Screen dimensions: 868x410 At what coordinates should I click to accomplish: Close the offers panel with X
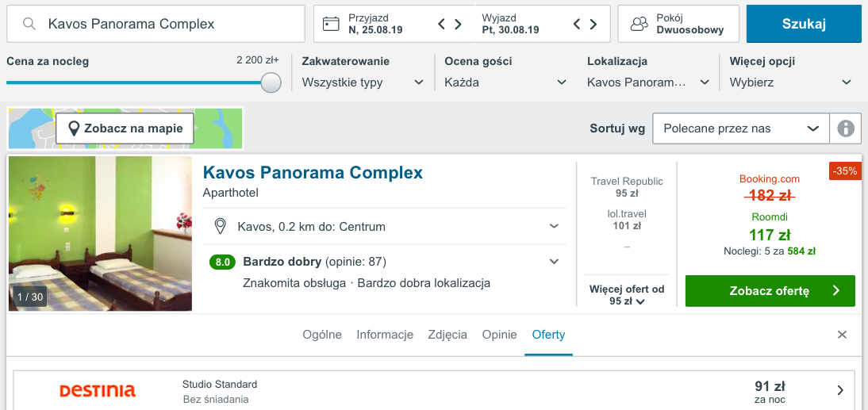(842, 334)
